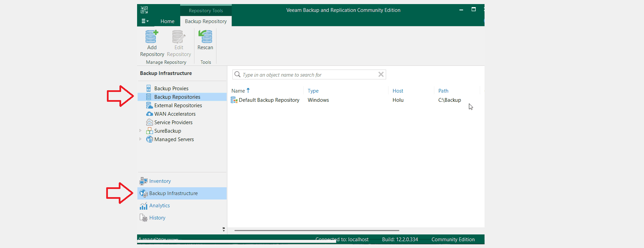Select the Default Backup Repository row

click(356, 100)
